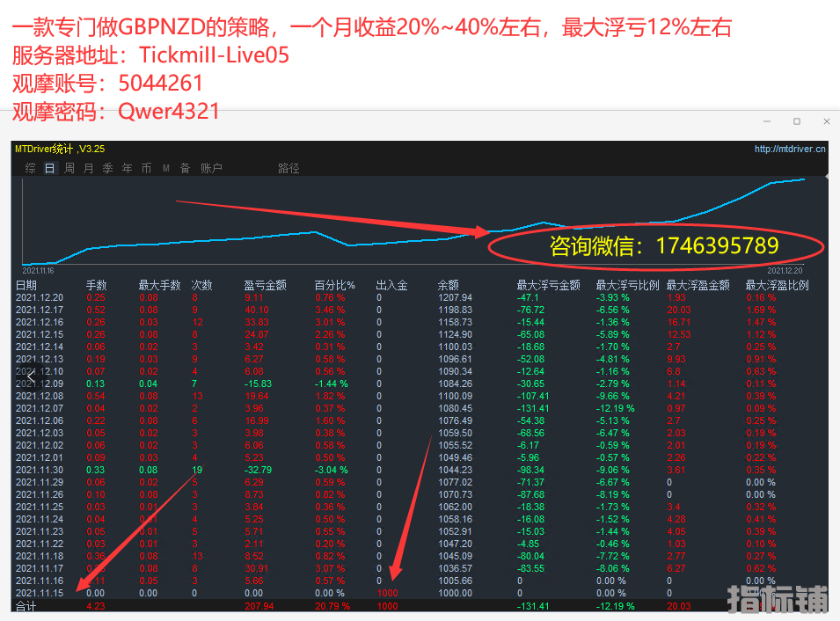Screen dimensions: 840x621
Task: Maximize the image viewer window
Action: pos(797,121)
